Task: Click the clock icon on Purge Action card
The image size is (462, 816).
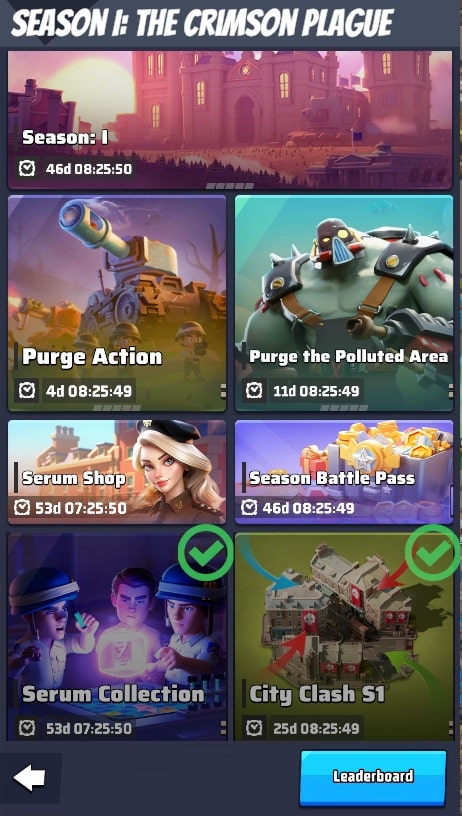Action: (x=27, y=390)
